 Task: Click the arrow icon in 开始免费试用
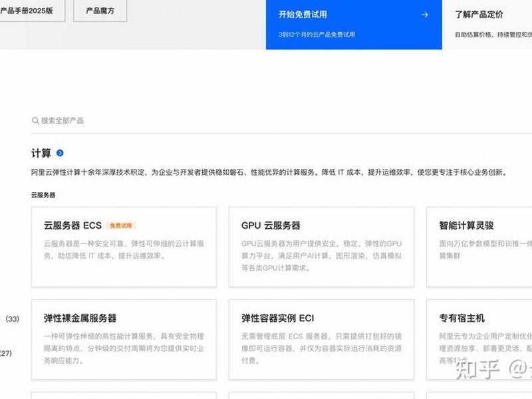pos(424,15)
